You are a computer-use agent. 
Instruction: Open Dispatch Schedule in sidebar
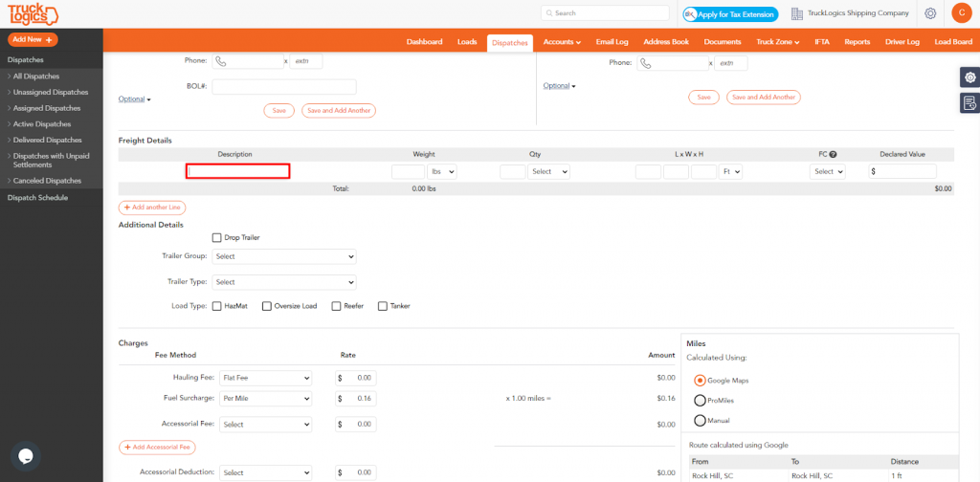click(37, 197)
